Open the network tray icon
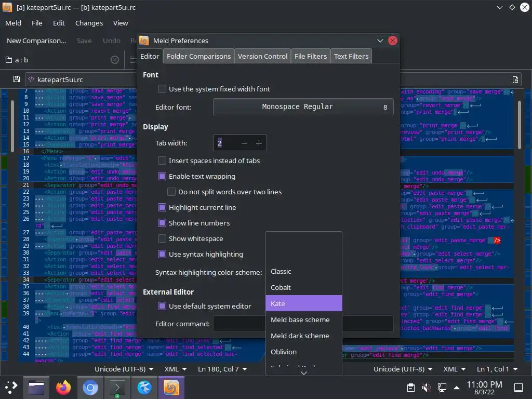The width and height of the screenshot is (532, 399). pyautogui.click(x=442, y=388)
